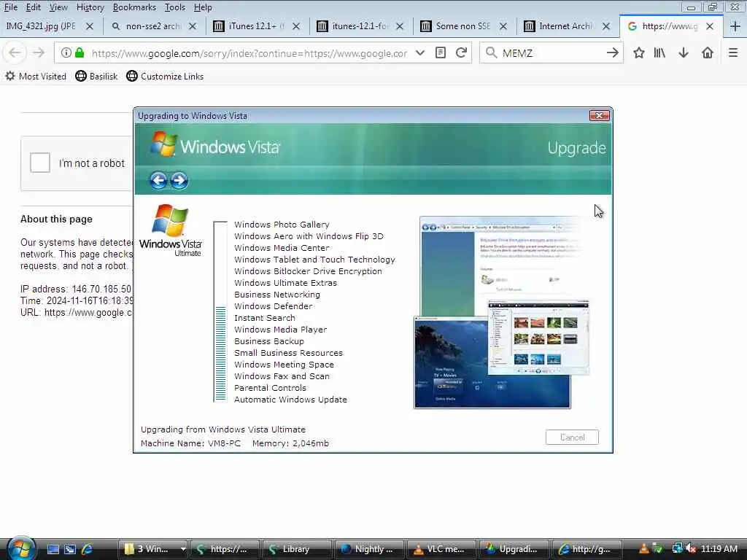
Task: Switch to the itunes-12.1-for tab
Action: tap(360, 26)
